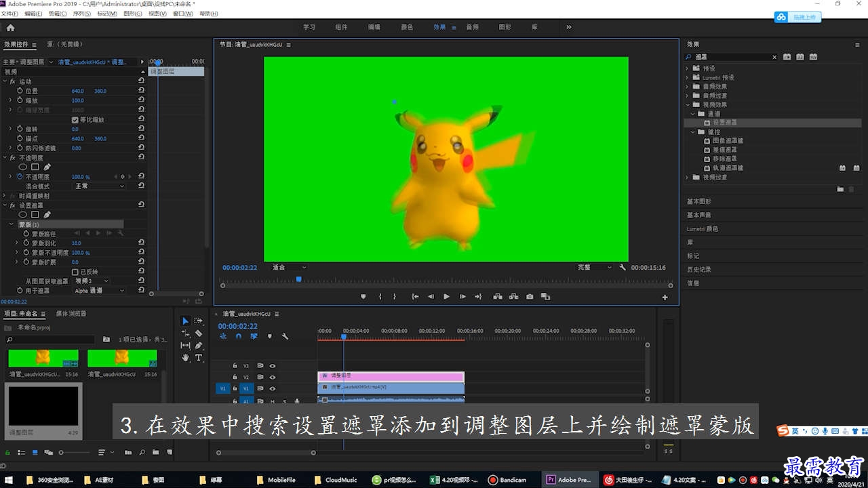This screenshot has height=488, width=868.
Task: Open the 基本声音 panel
Action: [699, 215]
